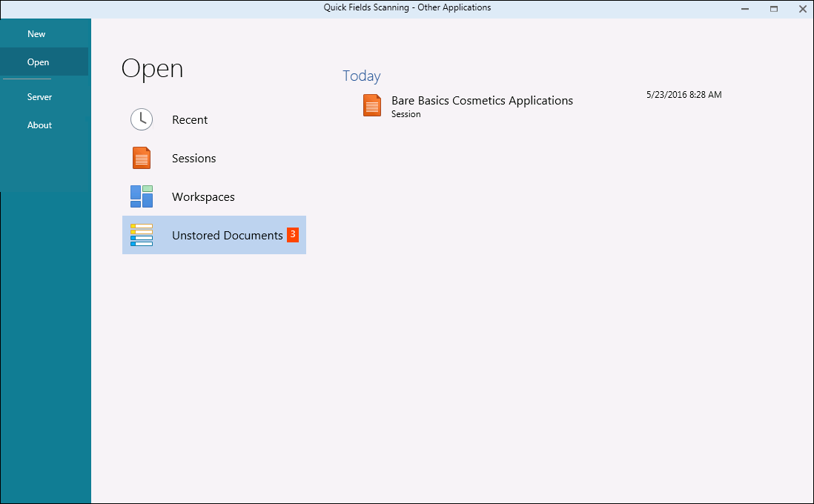
Task: Click the 5/23/2016 8:28 AM timestamp
Action: [684, 95]
